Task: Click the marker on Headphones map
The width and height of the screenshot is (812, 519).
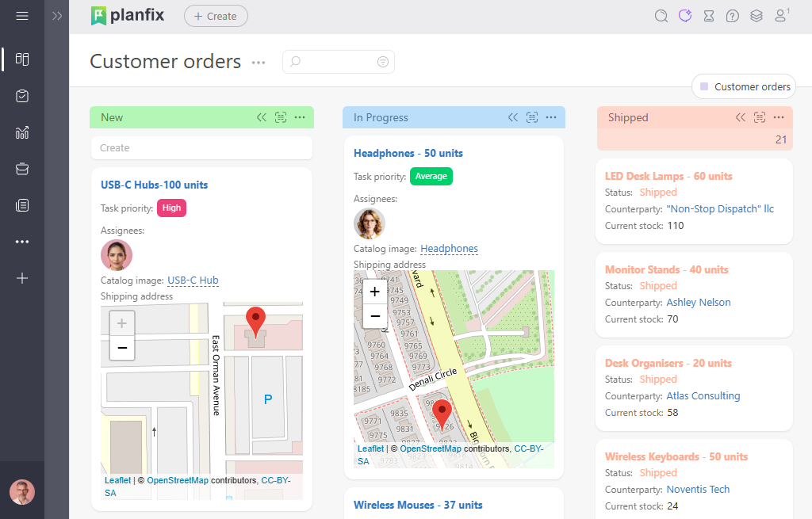Action: 442,414
